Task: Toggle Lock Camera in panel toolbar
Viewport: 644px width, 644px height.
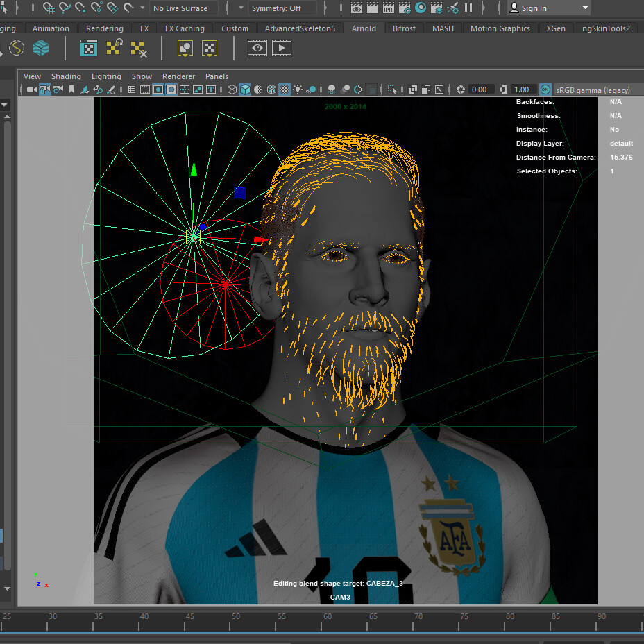Action: tap(45, 90)
